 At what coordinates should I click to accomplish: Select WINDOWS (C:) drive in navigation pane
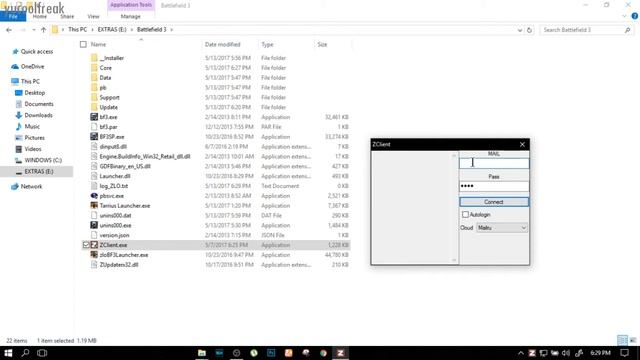pos(43,160)
